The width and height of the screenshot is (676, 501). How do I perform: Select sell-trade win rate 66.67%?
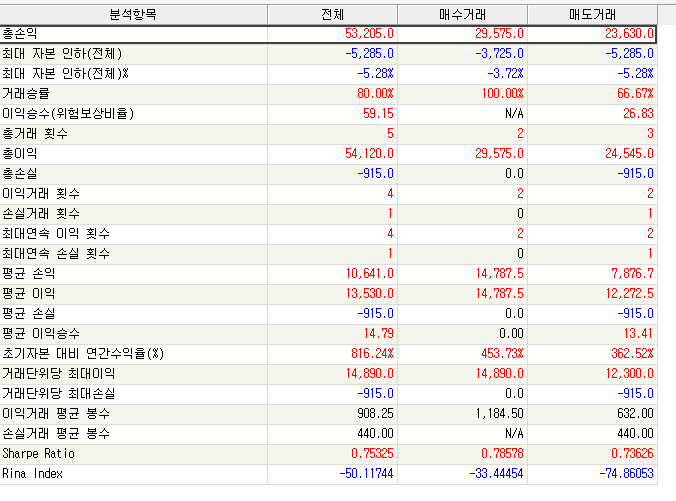[635, 94]
